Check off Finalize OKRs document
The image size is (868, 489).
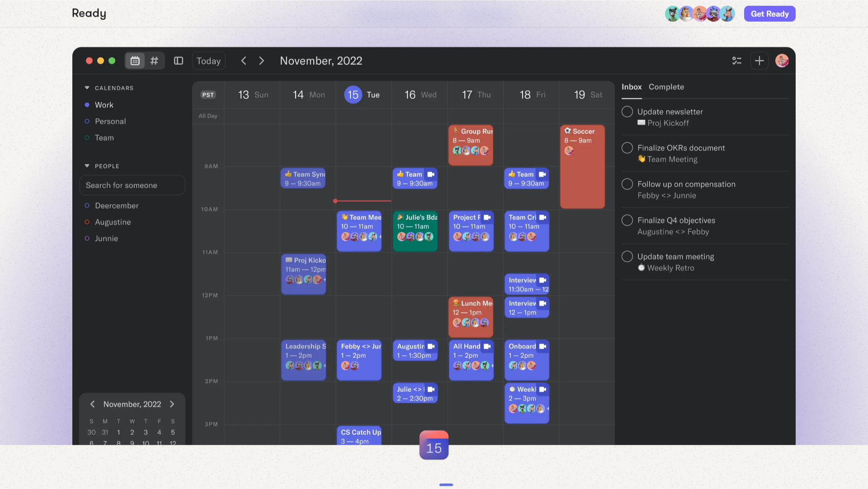[627, 148]
